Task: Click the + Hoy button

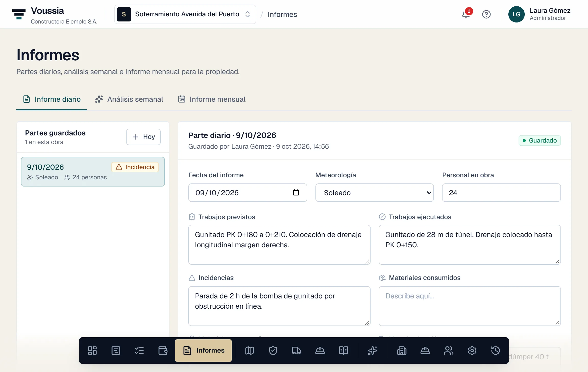Action: (143, 137)
